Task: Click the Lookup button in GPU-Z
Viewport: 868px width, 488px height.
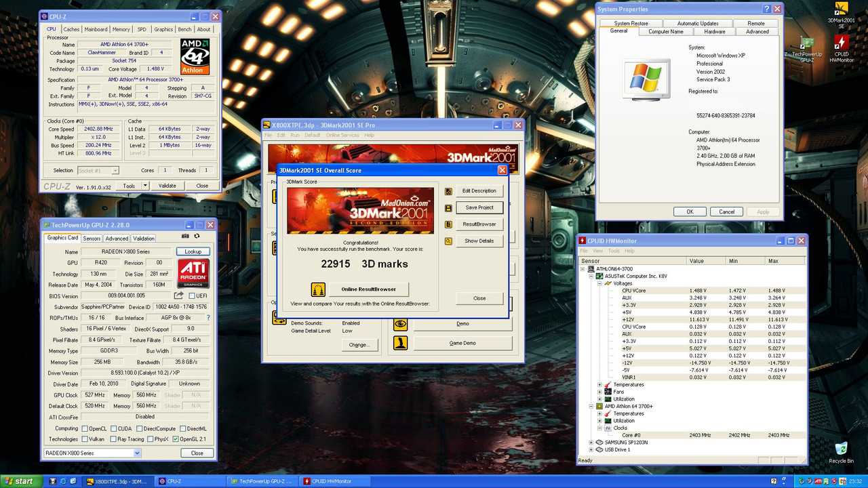Action: coord(193,251)
